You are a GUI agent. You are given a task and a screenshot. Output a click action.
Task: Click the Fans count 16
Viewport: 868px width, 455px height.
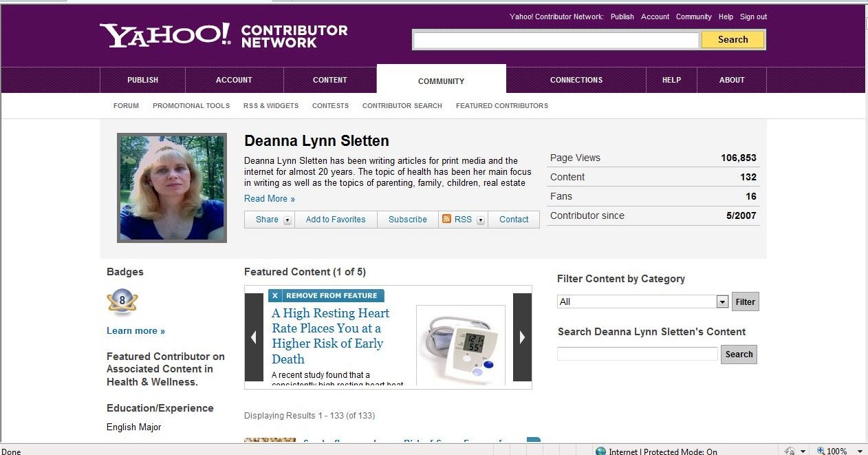click(751, 197)
